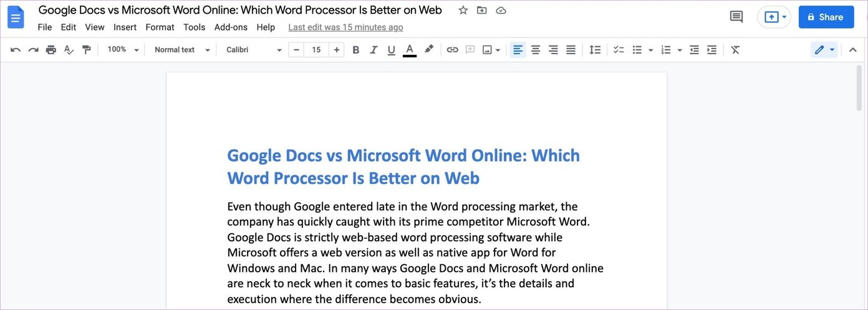The width and height of the screenshot is (868, 310).
Task: Click the vertical scrollbar
Action: coord(860,87)
